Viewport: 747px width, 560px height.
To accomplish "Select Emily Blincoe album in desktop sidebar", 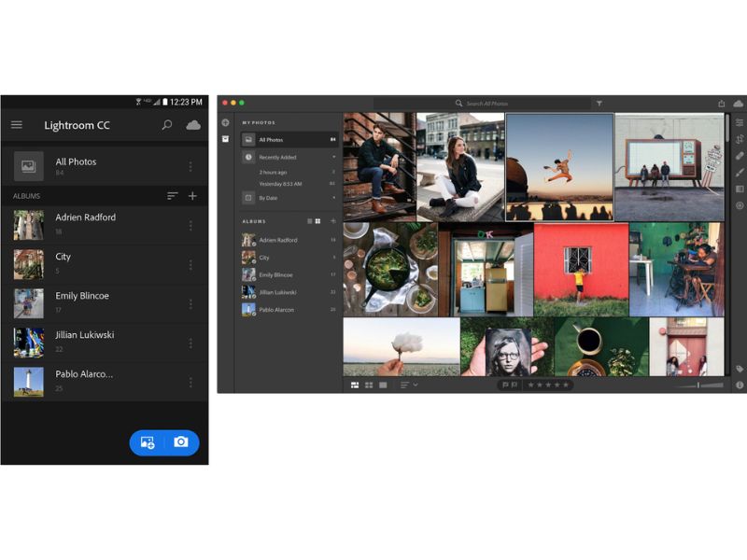I will (x=276, y=274).
